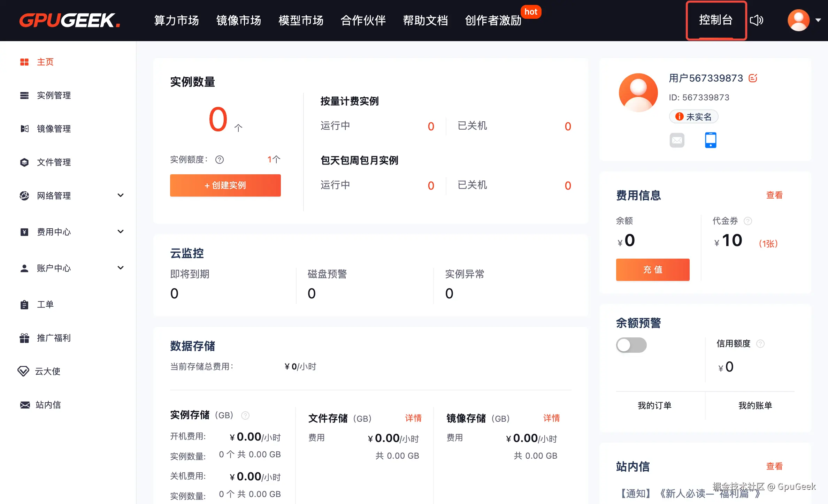Click the help icon next to 信用额度
The image size is (828, 504).
760,344
